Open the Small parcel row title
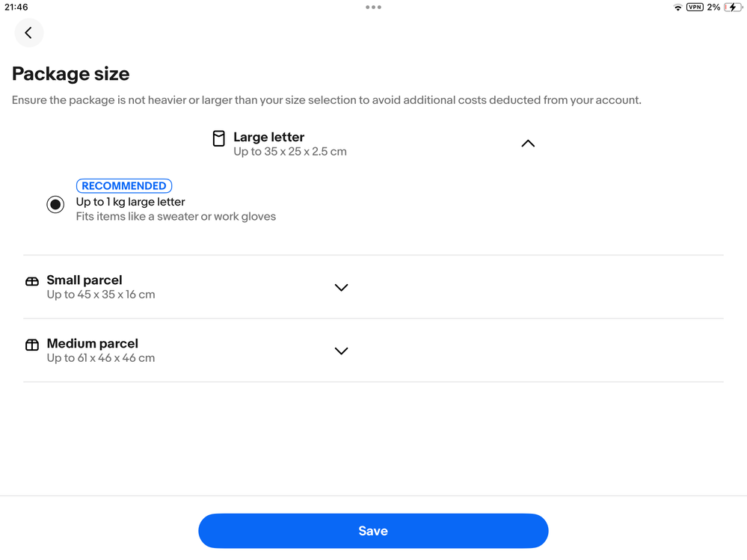747x560 pixels. [84, 280]
